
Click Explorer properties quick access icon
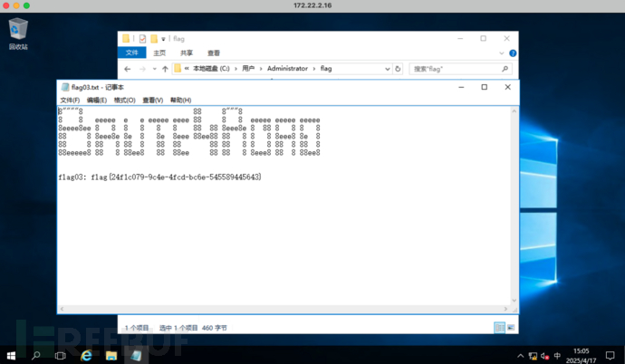pyautogui.click(x=142, y=39)
